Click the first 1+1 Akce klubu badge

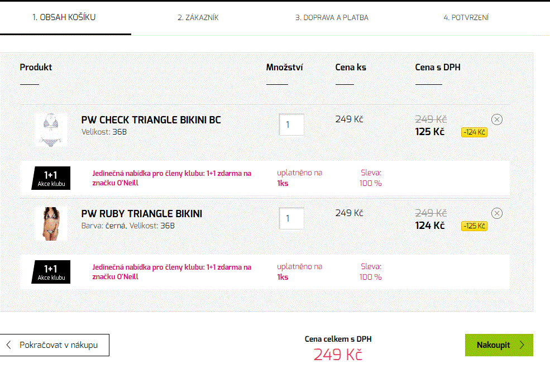[51, 178]
